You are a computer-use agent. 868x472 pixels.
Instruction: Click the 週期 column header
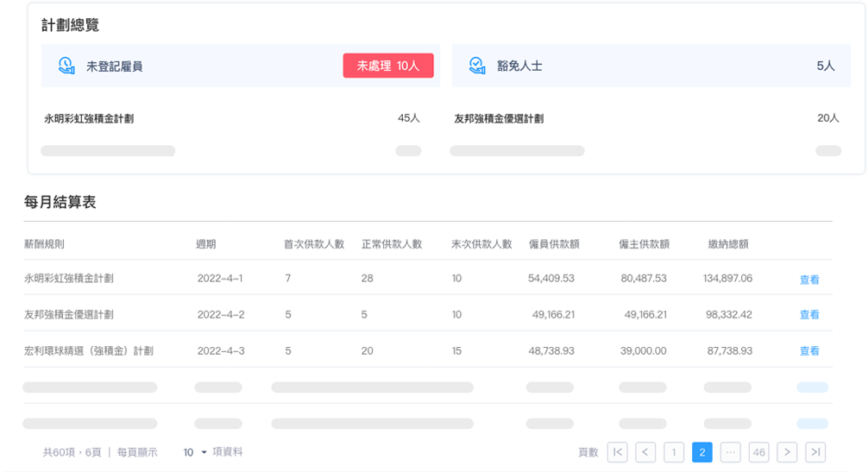tap(206, 244)
